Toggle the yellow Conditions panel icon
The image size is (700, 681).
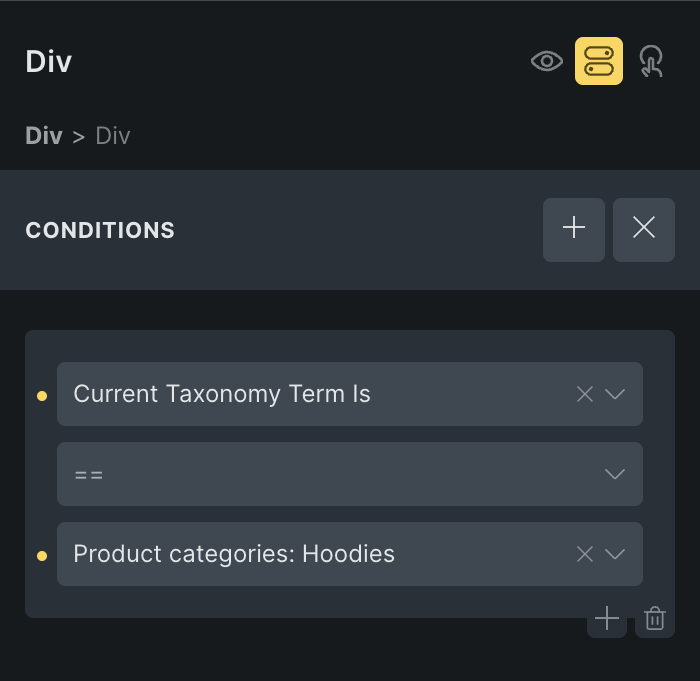click(599, 61)
